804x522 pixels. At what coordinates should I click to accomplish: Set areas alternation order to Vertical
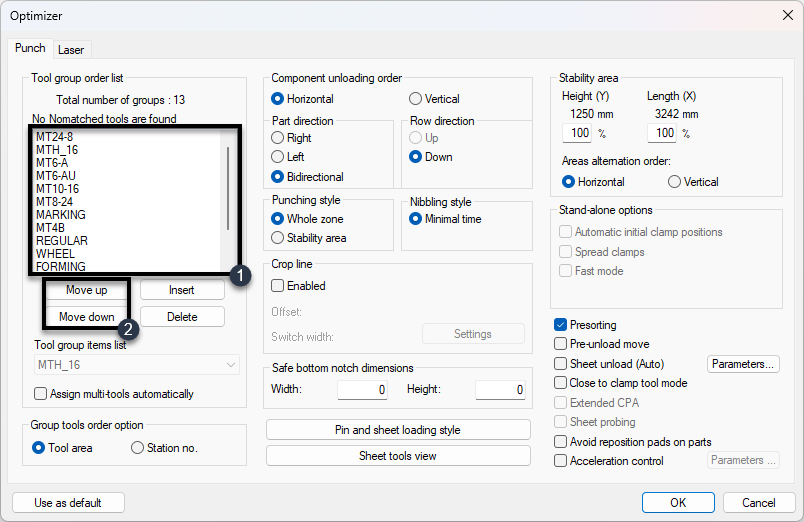693,182
